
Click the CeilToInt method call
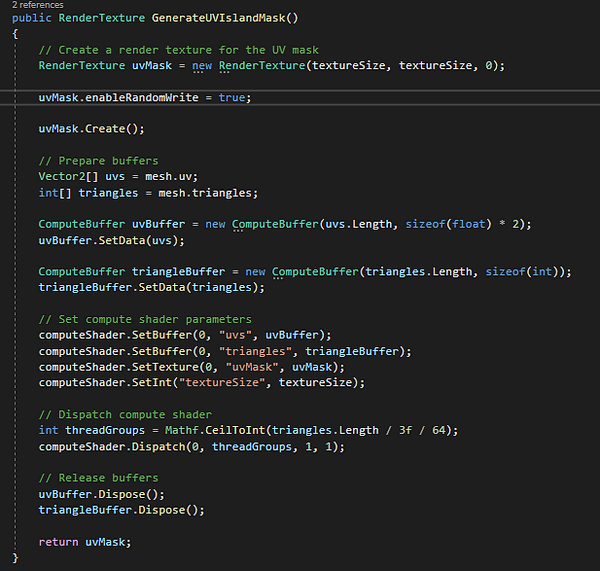click(x=235, y=430)
